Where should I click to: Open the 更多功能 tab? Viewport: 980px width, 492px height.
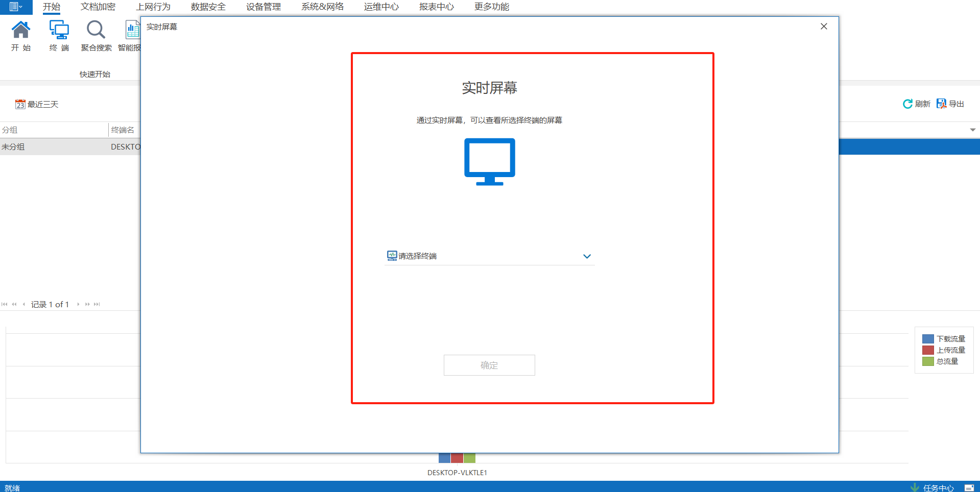point(492,7)
